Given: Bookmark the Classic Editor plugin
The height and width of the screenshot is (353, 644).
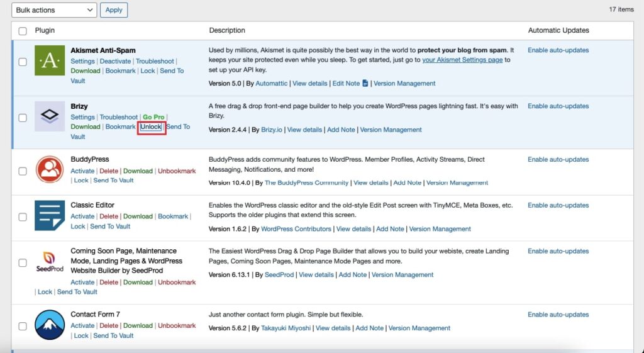Looking at the screenshot, I should (x=173, y=216).
